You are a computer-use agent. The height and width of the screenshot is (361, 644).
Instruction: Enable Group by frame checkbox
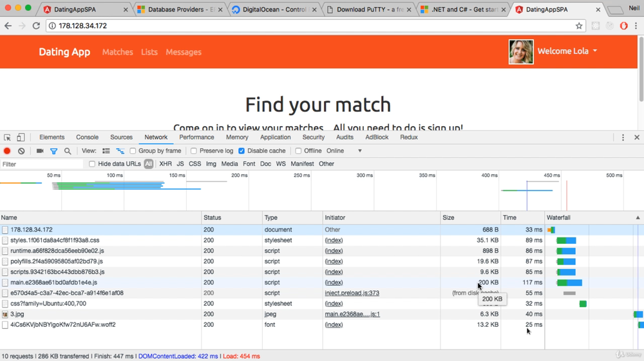[x=133, y=151]
